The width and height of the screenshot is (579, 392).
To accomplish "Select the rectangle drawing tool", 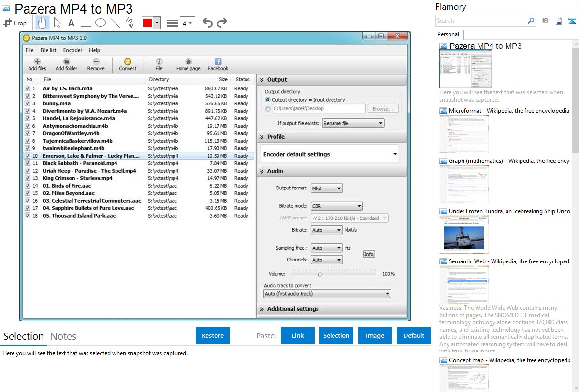I will pyautogui.click(x=86, y=23).
